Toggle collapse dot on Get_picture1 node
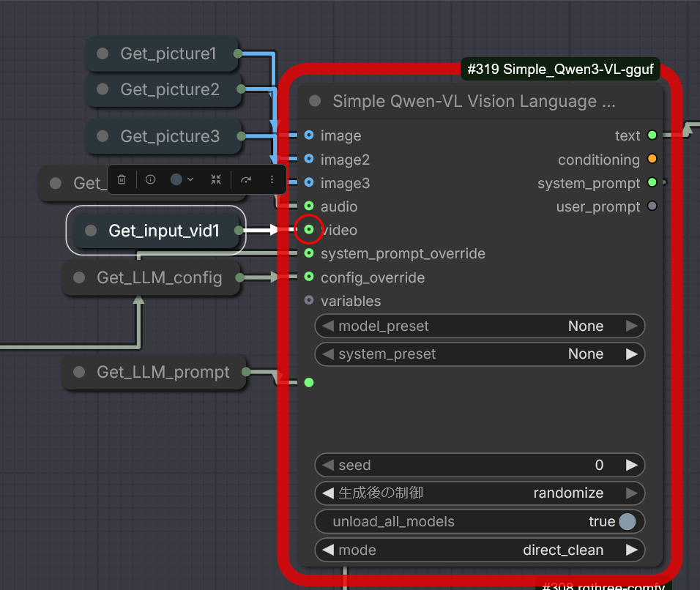This screenshot has width=700, height=590. point(103,53)
